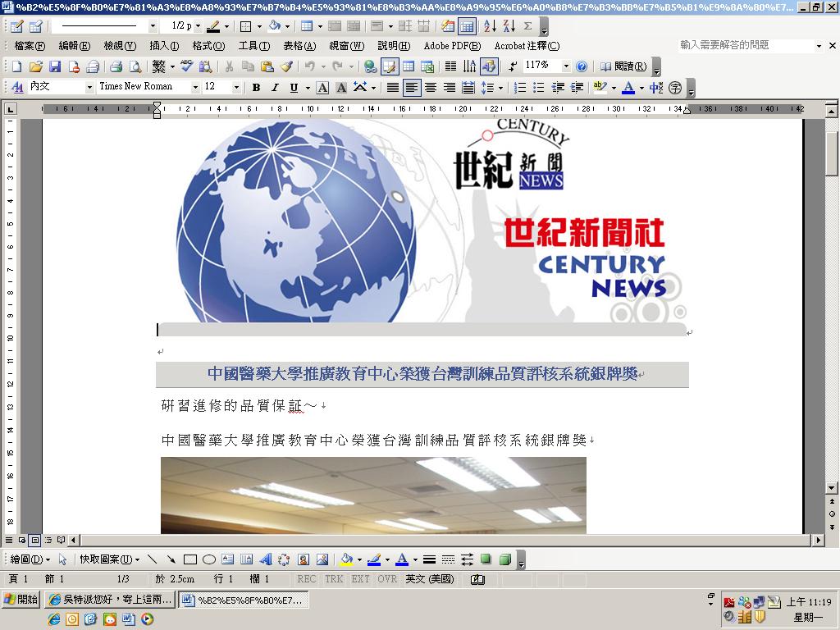This screenshot has width=840, height=630.
Task: Select the Oval shape drawing tool
Action: 209,559
